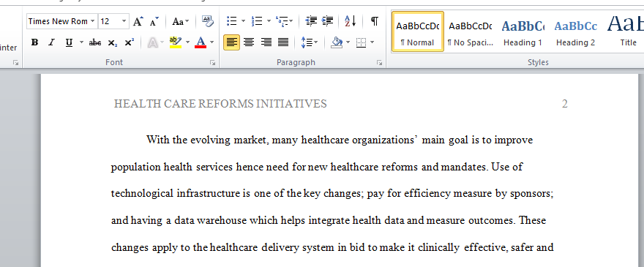
Task: Expand highlight color dropdown arrow
Action: pyautogui.click(x=187, y=42)
